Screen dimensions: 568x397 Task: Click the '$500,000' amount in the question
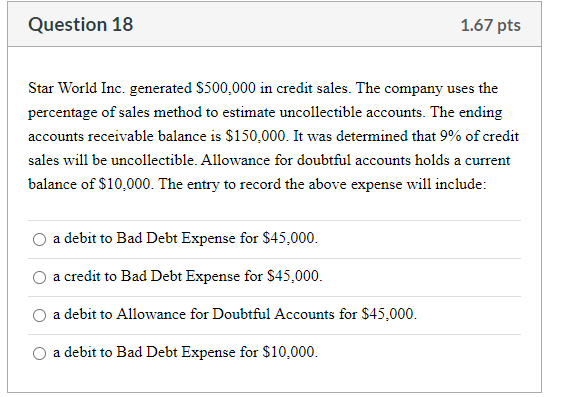(x=226, y=88)
